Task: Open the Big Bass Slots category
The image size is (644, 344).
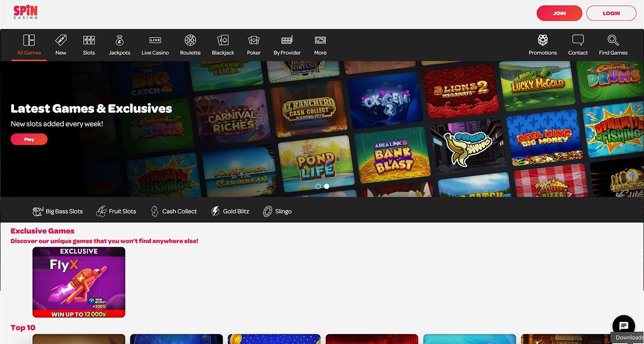Action: point(58,211)
